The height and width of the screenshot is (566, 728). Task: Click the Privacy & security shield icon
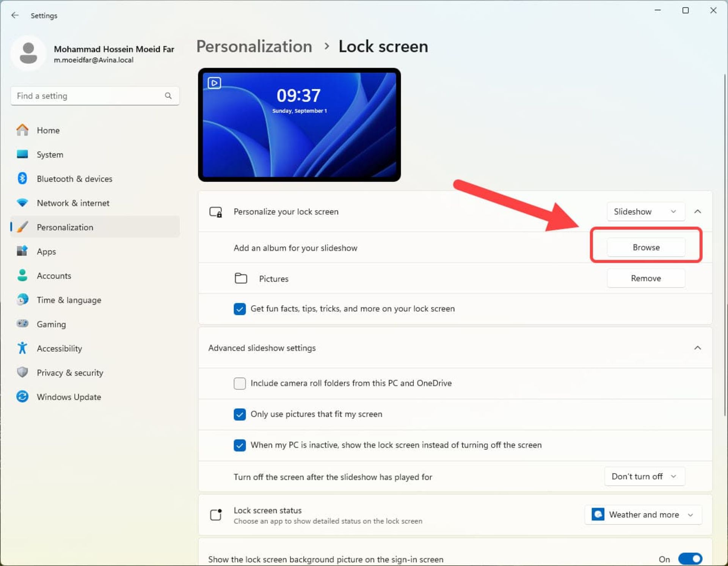[22, 372]
